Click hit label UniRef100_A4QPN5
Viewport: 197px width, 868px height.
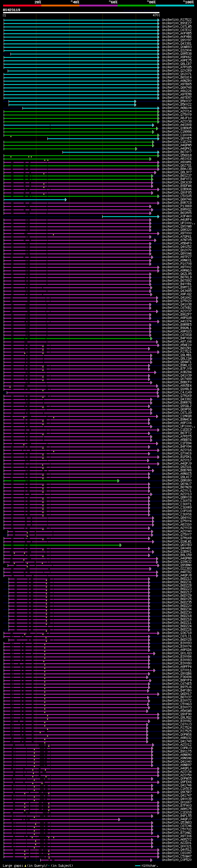(x=177, y=145)
